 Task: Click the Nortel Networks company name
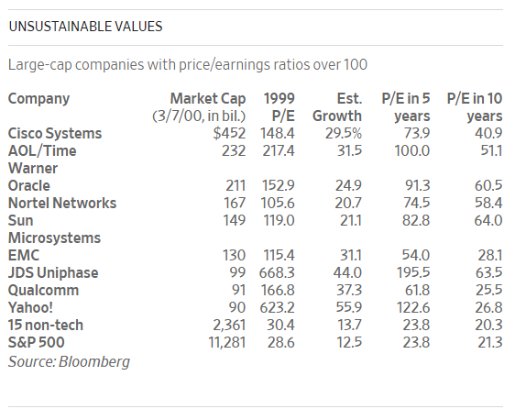pos(62,203)
